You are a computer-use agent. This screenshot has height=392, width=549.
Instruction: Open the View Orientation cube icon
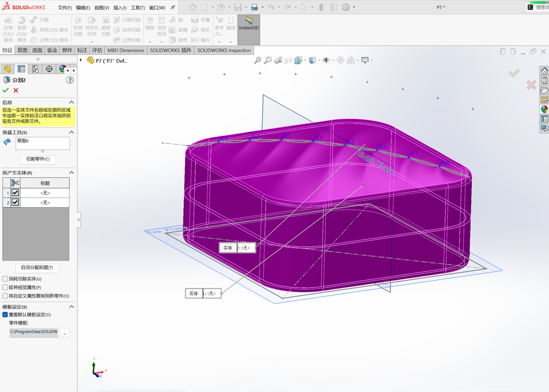point(298,60)
